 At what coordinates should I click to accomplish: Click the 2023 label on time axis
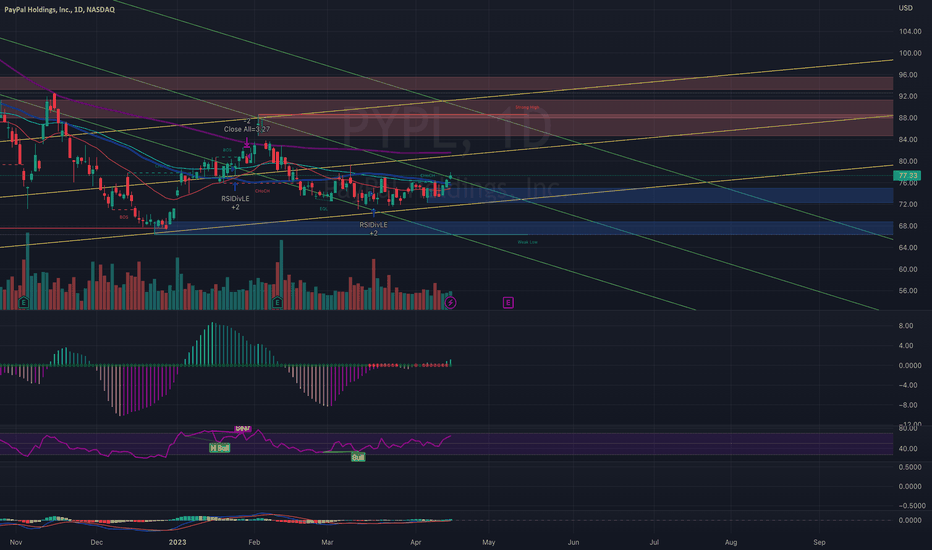pos(178,542)
